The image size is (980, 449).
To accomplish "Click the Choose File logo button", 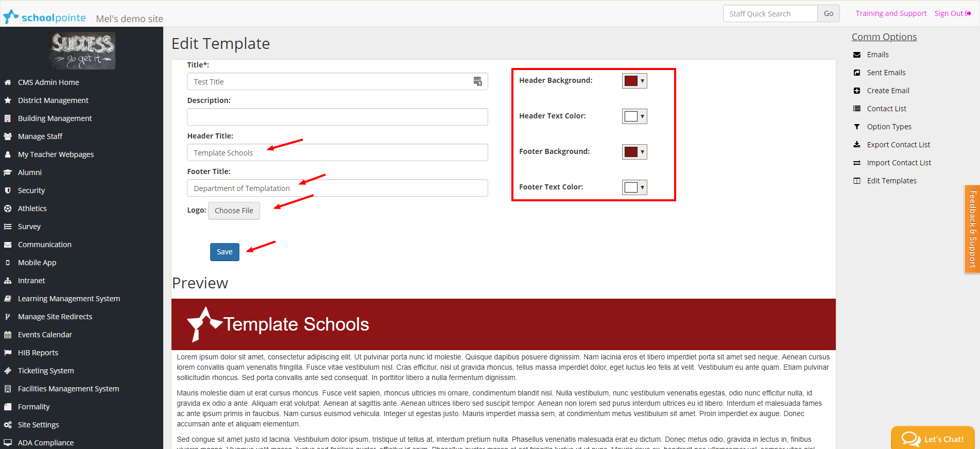I will 234,211.
